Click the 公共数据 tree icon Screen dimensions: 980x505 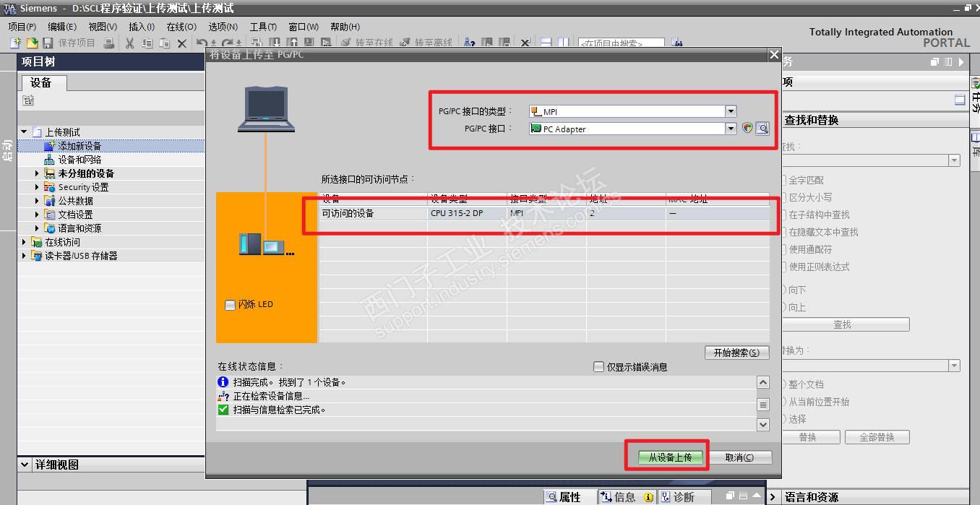pos(49,201)
